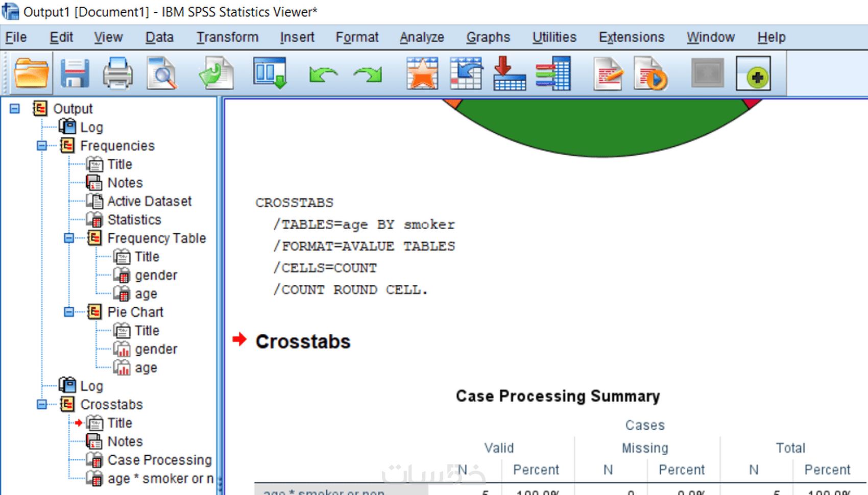
Task: Click the Export output icon
Action: (x=216, y=74)
